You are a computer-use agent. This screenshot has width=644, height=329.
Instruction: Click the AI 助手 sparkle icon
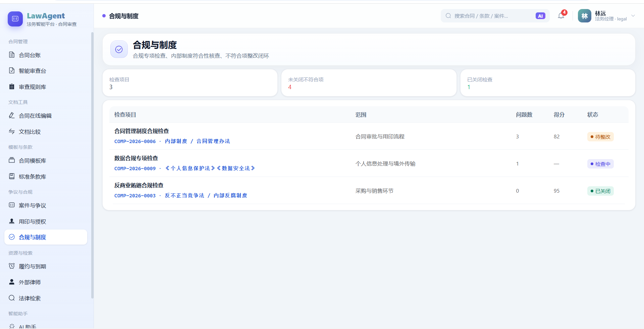12,326
